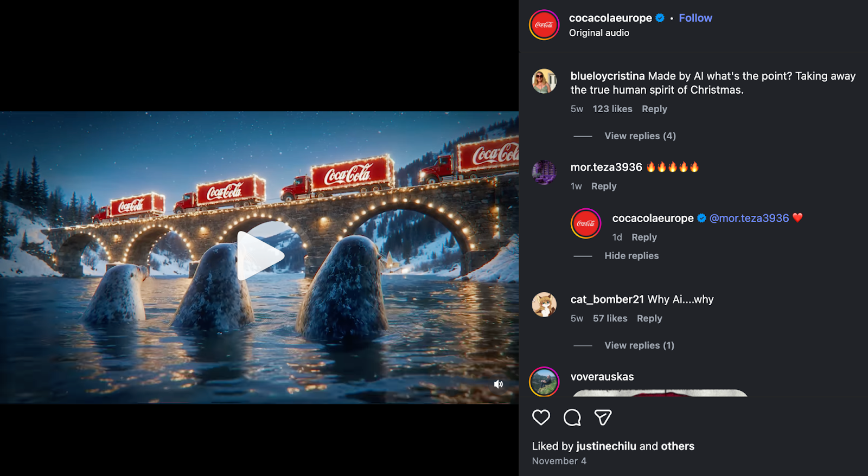The width and height of the screenshot is (868, 476).
Task: Reply to blueloycristina's comment
Action: pos(654,109)
